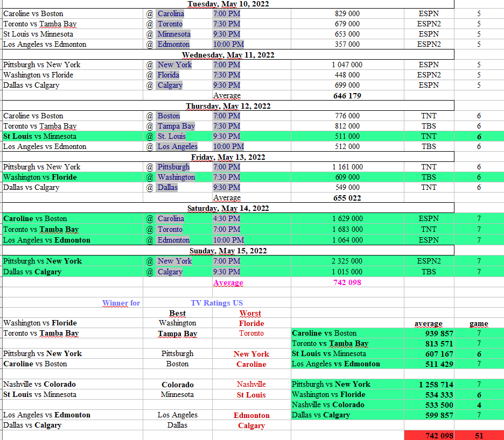Select the 653 000 viewers cell
This screenshot has height=440, width=504.
click(347, 34)
